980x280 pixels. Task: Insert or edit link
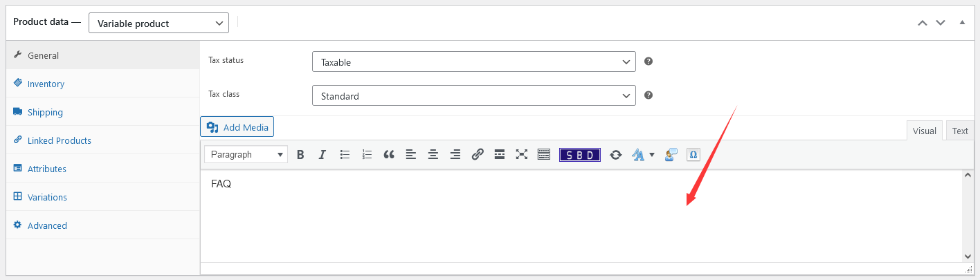pyautogui.click(x=477, y=155)
